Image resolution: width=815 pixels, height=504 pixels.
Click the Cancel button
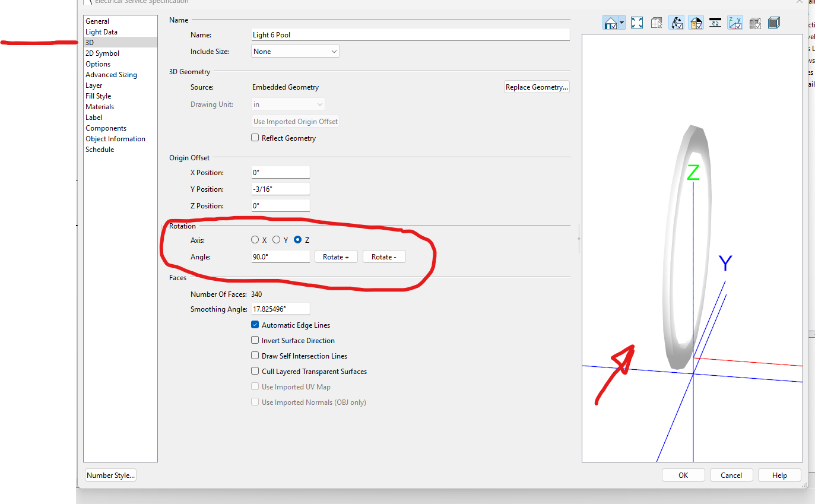pos(731,475)
